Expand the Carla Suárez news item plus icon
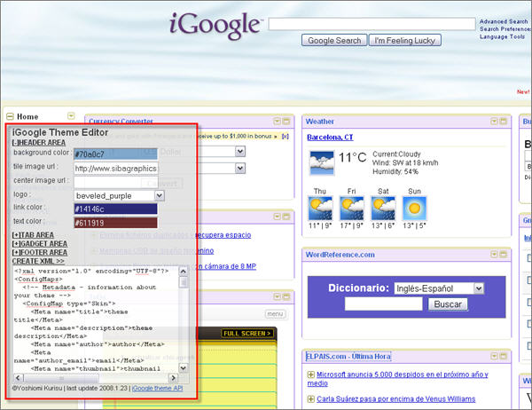This screenshot has width=532, height=410. click(310, 399)
